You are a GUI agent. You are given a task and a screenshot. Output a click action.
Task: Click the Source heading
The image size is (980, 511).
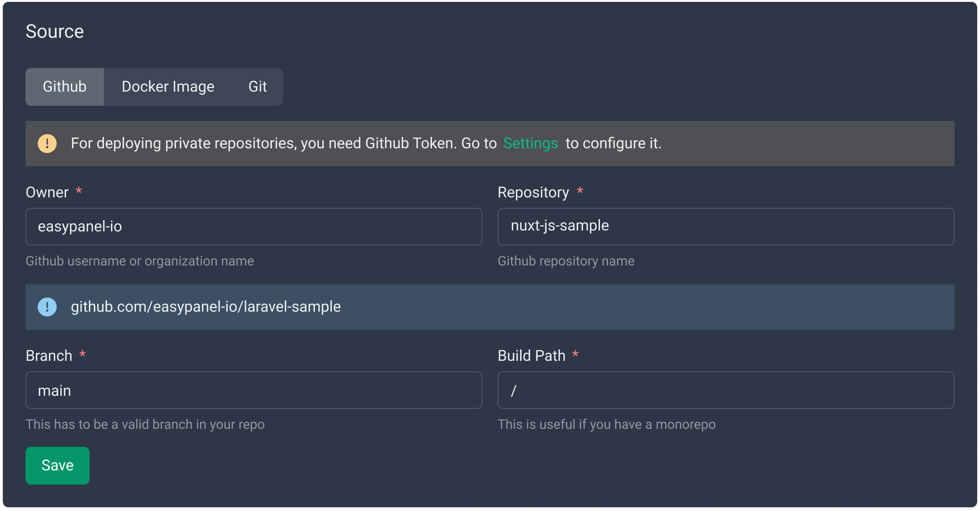(54, 31)
